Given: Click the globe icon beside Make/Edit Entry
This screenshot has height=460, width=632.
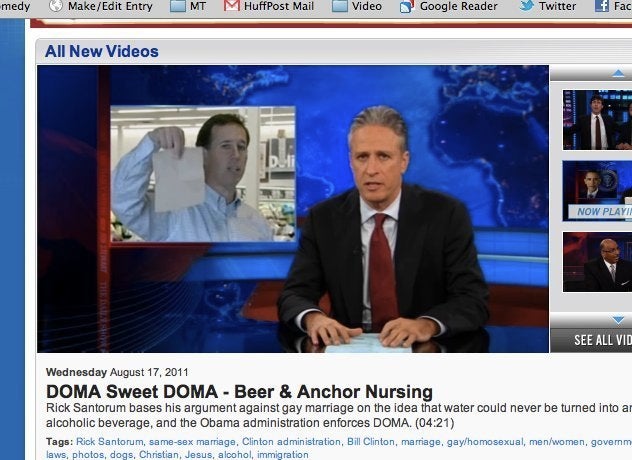Looking at the screenshot, I should [55, 6].
